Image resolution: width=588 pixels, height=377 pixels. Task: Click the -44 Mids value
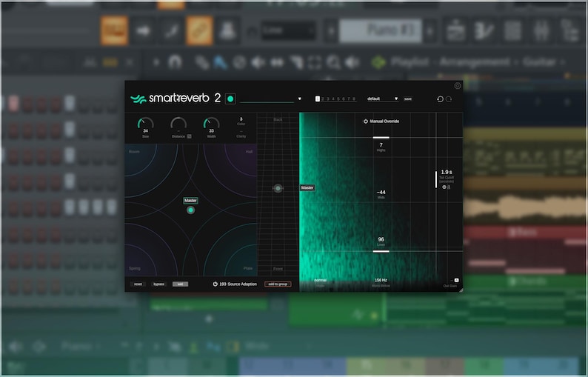(x=381, y=193)
